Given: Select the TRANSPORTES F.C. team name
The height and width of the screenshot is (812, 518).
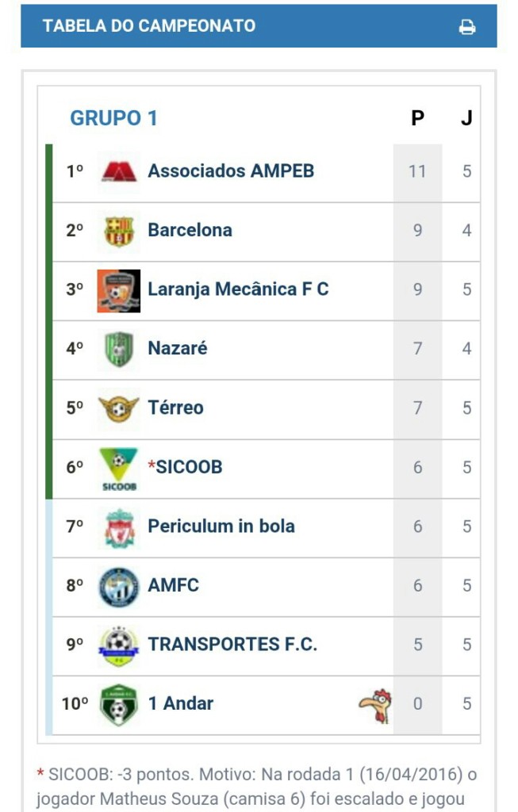Looking at the screenshot, I should [232, 644].
